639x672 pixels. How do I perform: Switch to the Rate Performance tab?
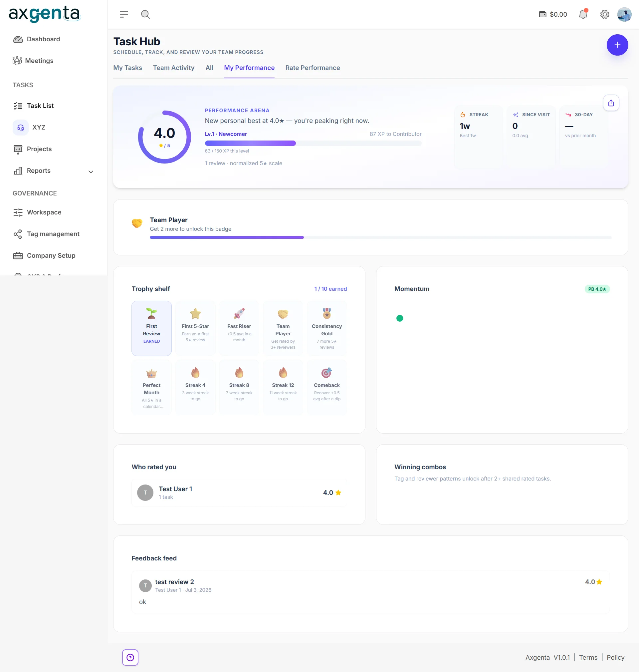pos(313,68)
